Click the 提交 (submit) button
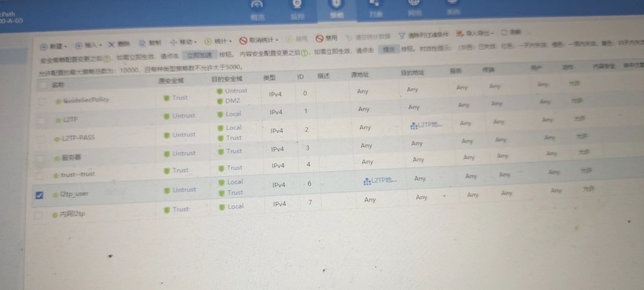The width and height of the screenshot is (644, 290). (389, 50)
